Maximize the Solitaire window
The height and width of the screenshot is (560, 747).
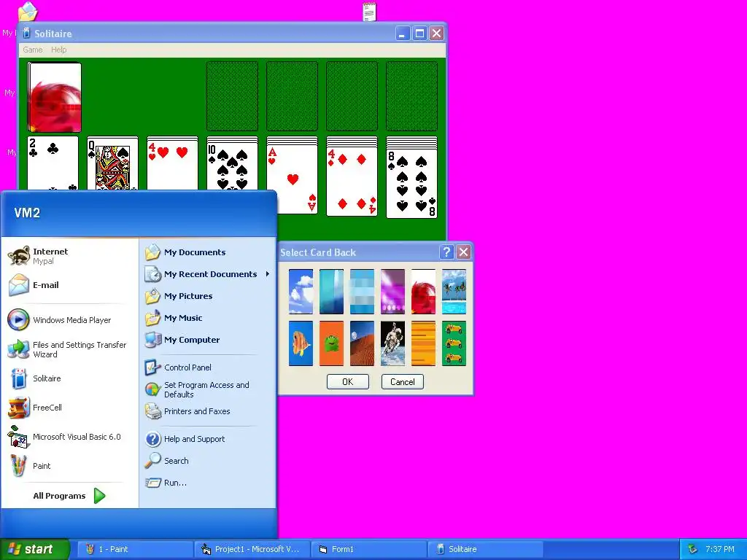(x=419, y=34)
